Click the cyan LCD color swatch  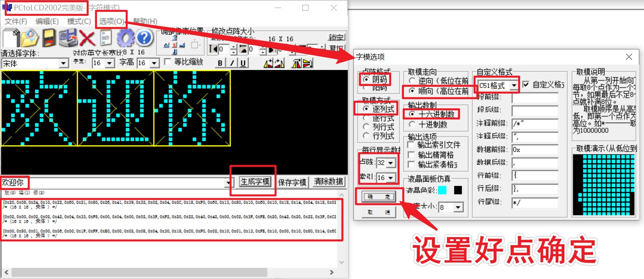(442, 190)
